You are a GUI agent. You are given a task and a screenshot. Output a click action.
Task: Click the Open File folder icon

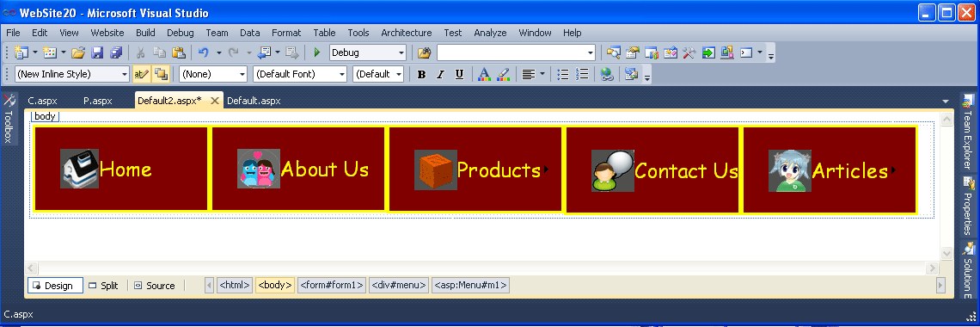(78, 52)
